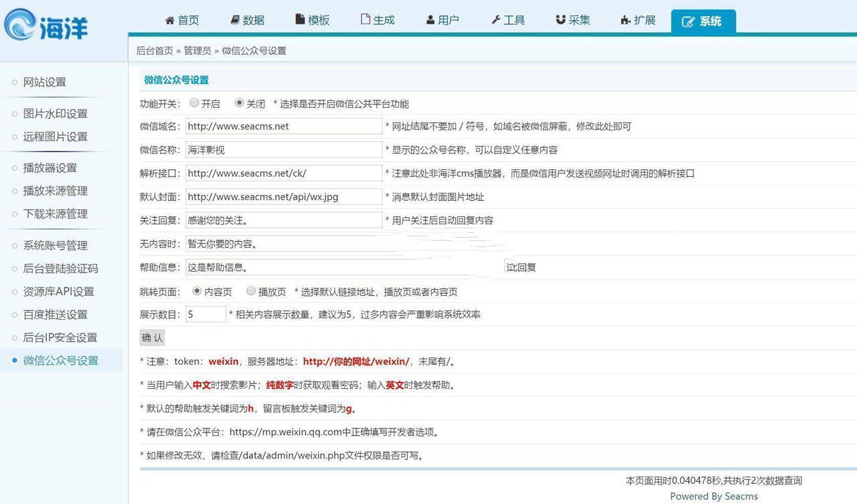Open the 模板 tab
The width and height of the screenshot is (857, 504).
313,20
